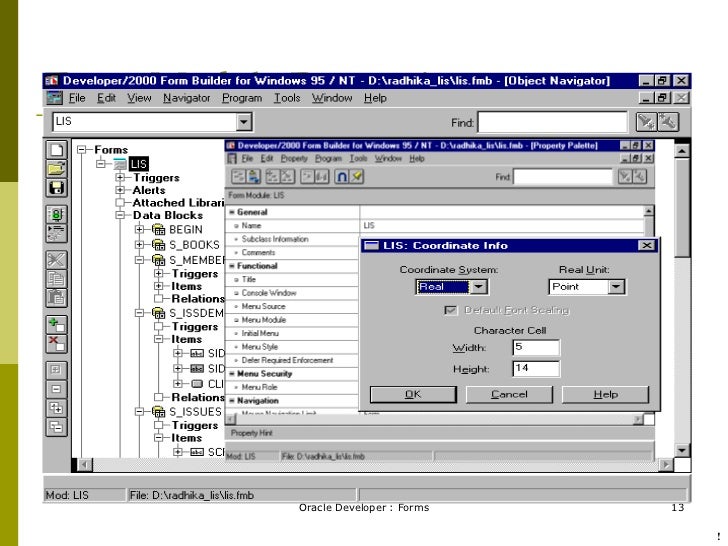Viewport: 728px width, 546px height.
Task: Click the Expand node icon in left toolbar
Action: pos(56,370)
